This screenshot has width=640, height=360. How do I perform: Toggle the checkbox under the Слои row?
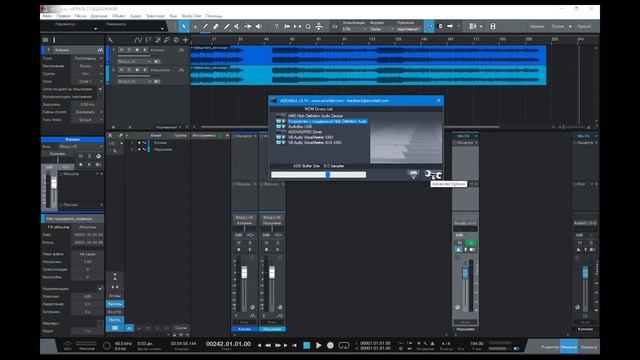100,89
